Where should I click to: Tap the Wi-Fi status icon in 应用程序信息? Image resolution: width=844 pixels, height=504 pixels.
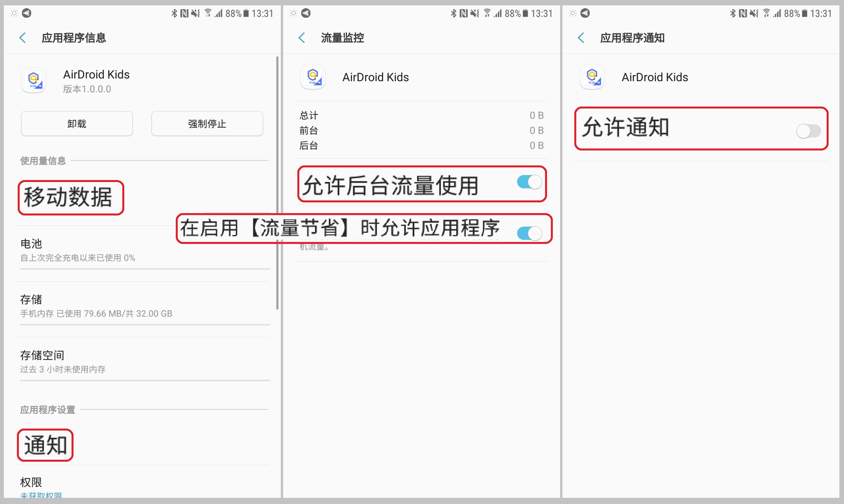pos(208,13)
